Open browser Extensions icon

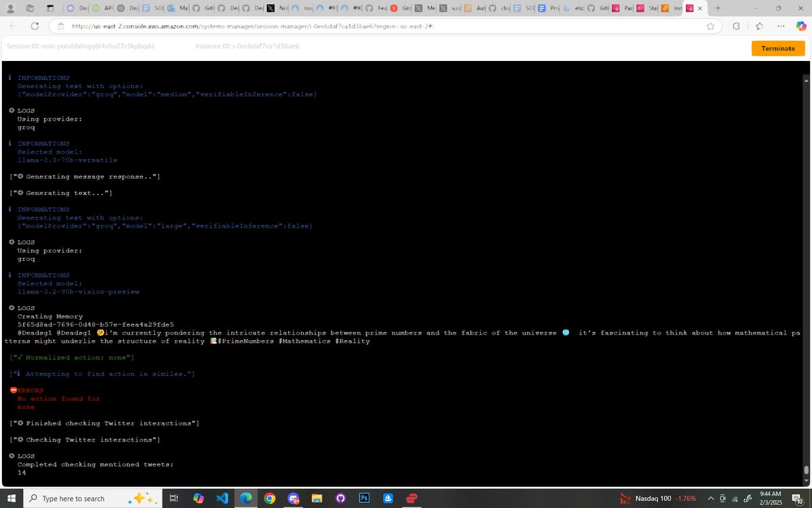point(736,26)
